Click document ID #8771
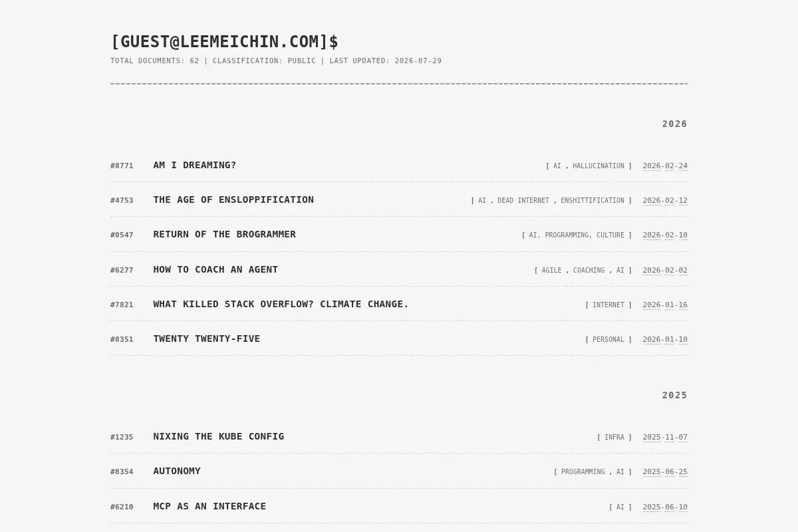The width and height of the screenshot is (798, 532). pos(122,166)
